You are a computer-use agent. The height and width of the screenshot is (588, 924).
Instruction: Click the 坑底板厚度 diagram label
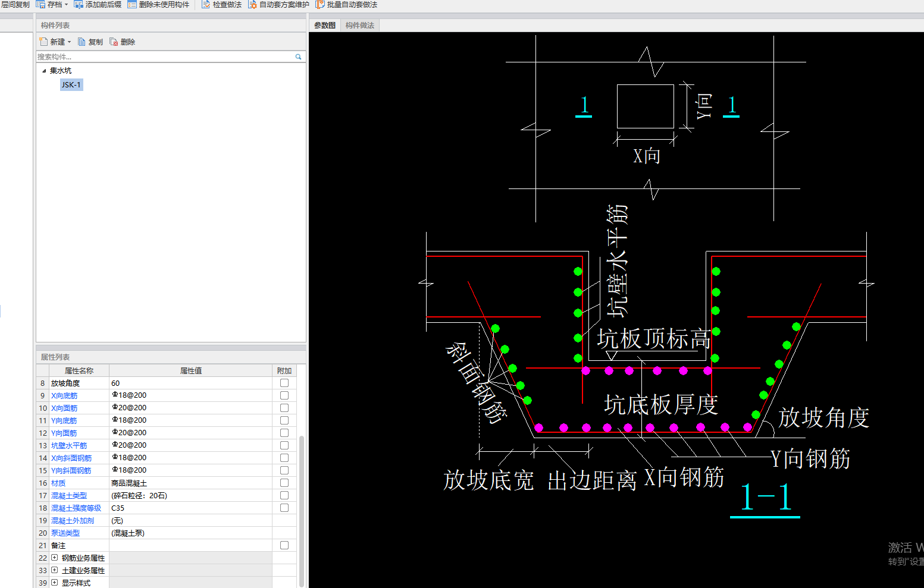pyautogui.click(x=661, y=405)
